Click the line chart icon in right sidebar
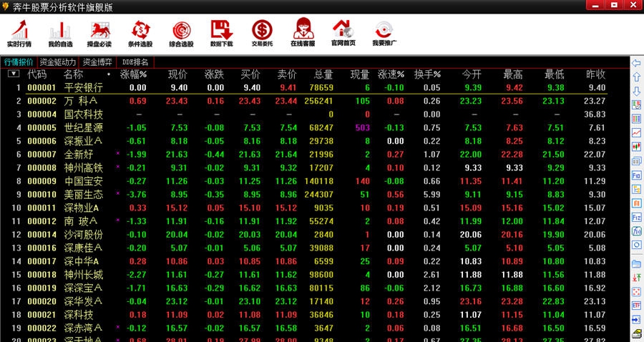This screenshot has height=342, width=644. [636, 132]
